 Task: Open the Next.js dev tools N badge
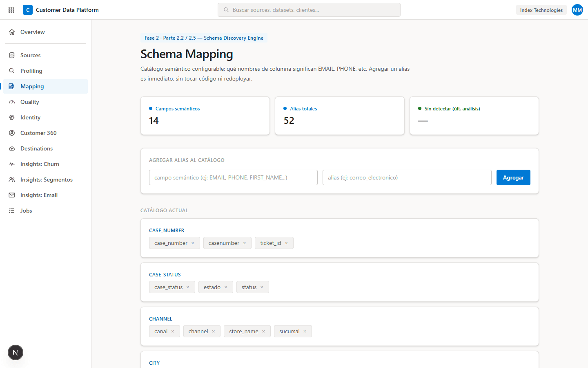[x=16, y=352]
